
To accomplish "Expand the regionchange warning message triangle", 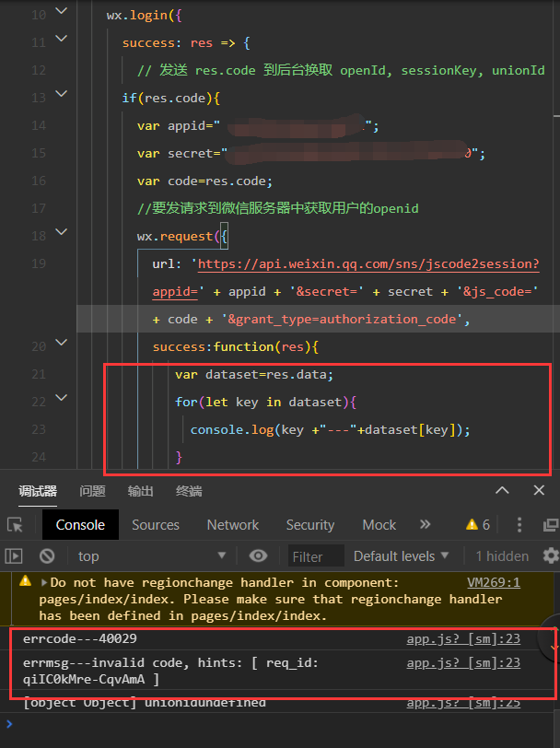I will tap(44, 582).
